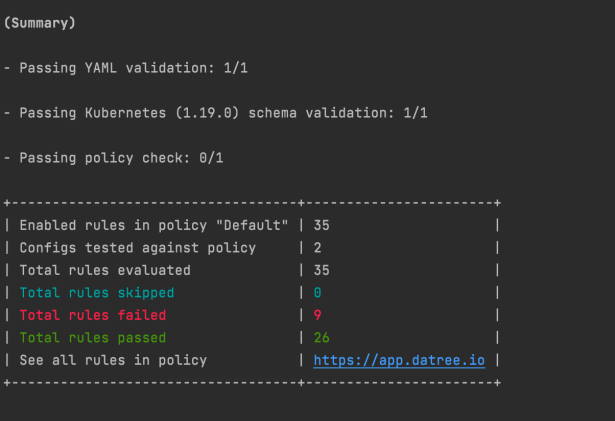Click the "Total rules evaluated" label

105,270
